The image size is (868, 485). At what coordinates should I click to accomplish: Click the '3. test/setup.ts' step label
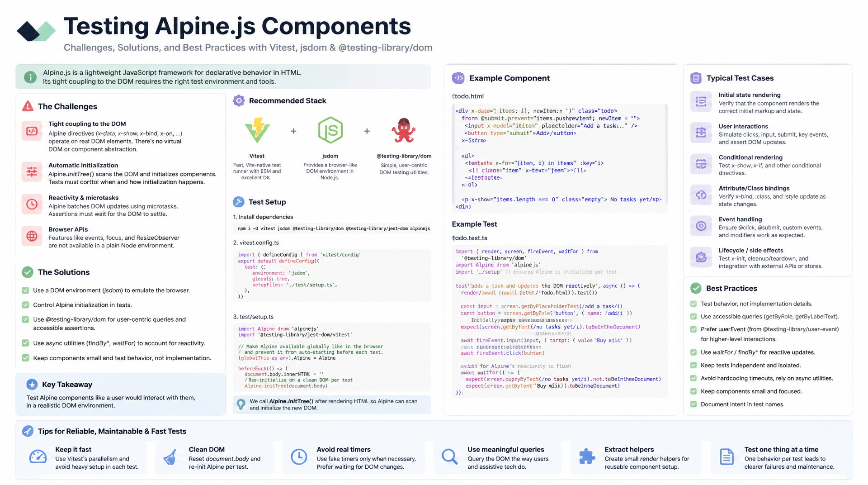(x=253, y=317)
